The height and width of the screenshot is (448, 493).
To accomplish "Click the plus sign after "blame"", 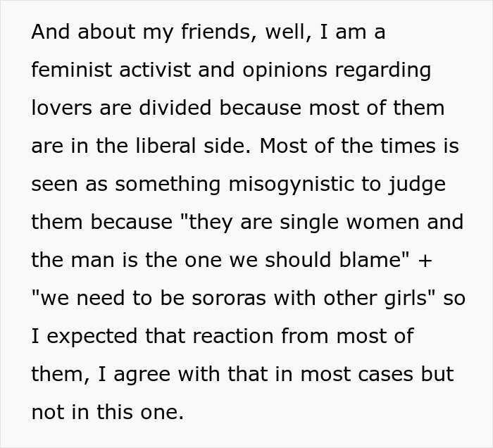I will coord(425,261).
